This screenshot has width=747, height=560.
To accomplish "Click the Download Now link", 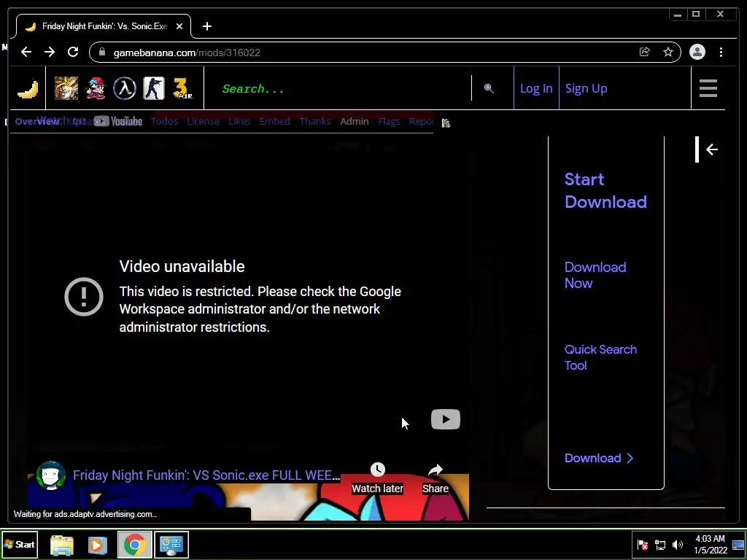I will [x=595, y=275].
